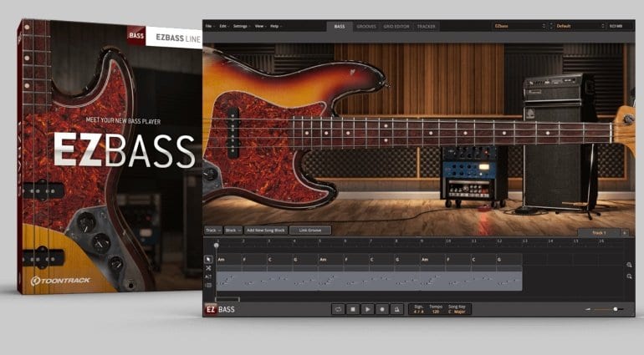
Task: Toggle loop playback in the transport
Action: coord(338,309)
